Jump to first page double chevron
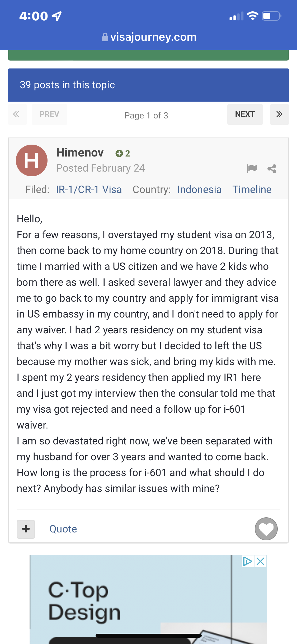The width and height of the screenshot is (297, 644). pyautogui.click(x=17, y=114)
